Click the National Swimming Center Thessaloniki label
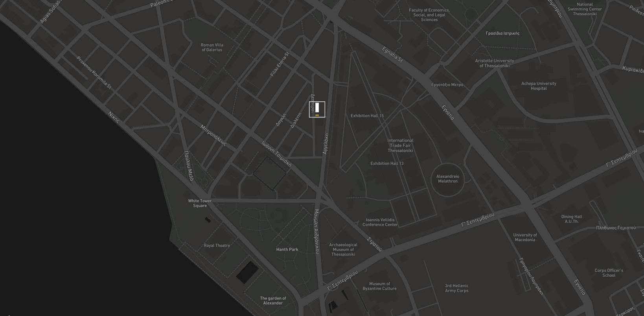Image resolution: width=644 pixels, height=316 pixels. [585, 9]
